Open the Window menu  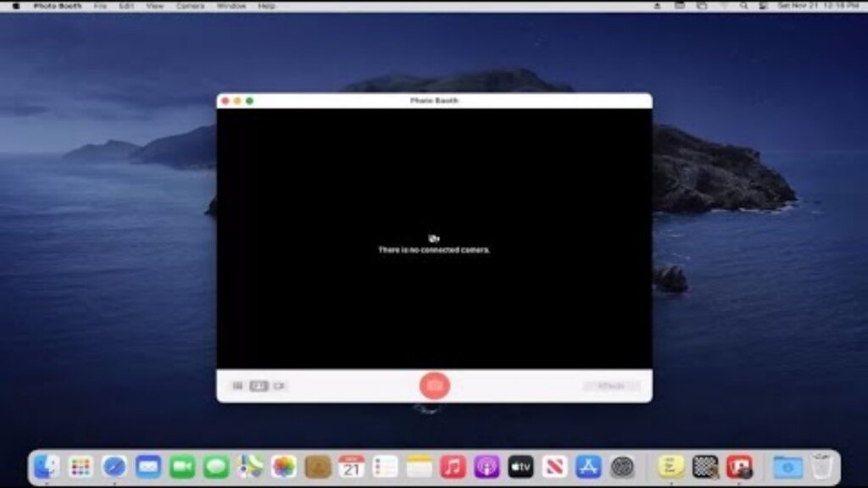[231, 6]
